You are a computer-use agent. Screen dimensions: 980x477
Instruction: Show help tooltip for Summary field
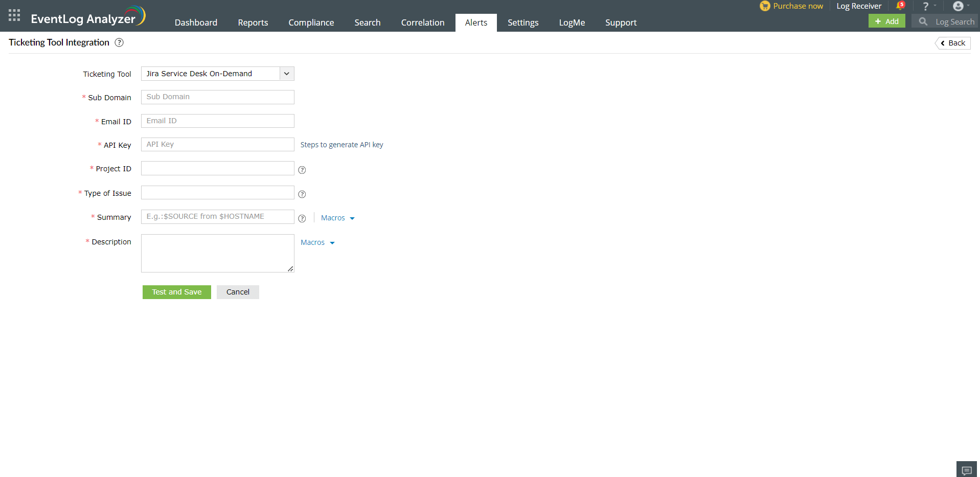302,218
